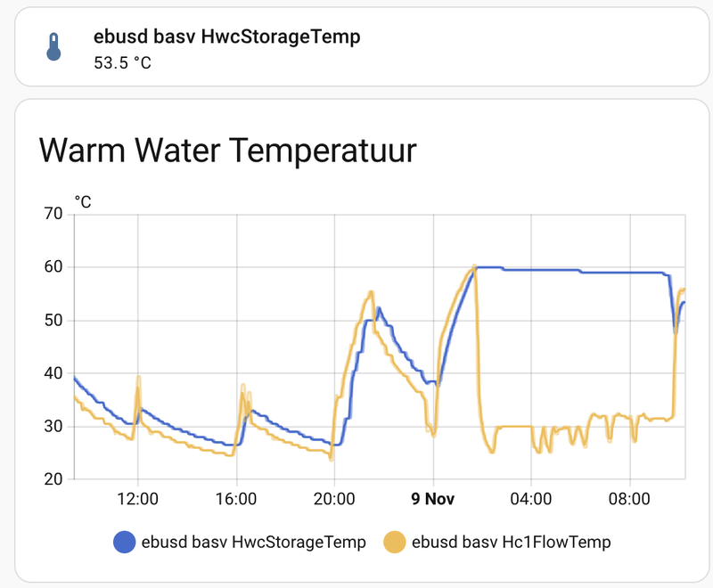Click the 40 value on the temperature axis

click(53, 373)
